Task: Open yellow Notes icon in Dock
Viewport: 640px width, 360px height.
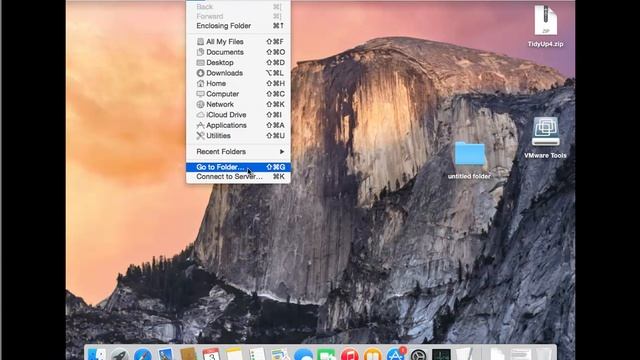Action: click(234, 355)
